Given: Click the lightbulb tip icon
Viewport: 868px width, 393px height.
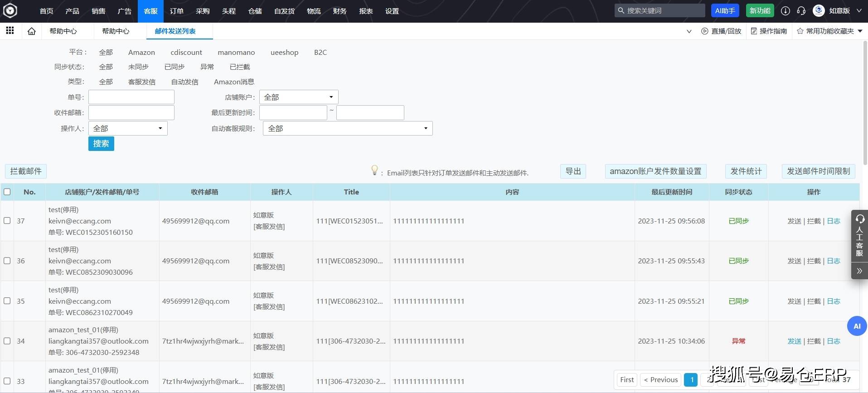Looking at the screenshot, I should (374, 170).
